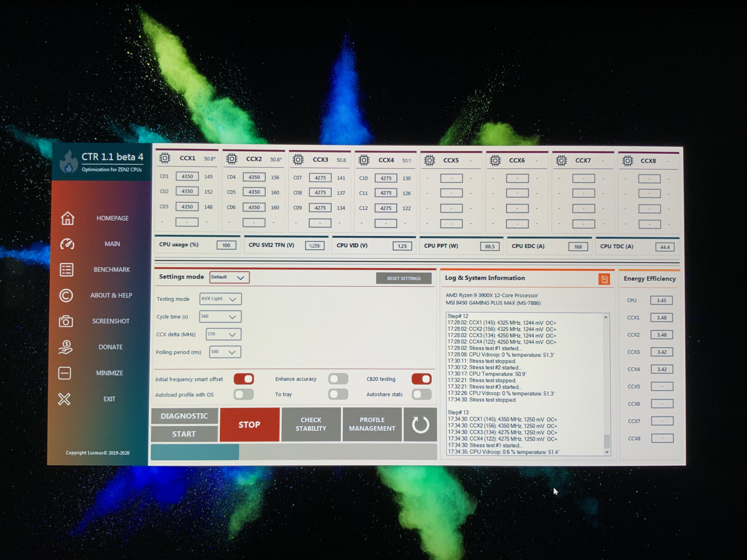The image size is (747, 560).
Task: Click the START button
Action: (x=184, y=434)
